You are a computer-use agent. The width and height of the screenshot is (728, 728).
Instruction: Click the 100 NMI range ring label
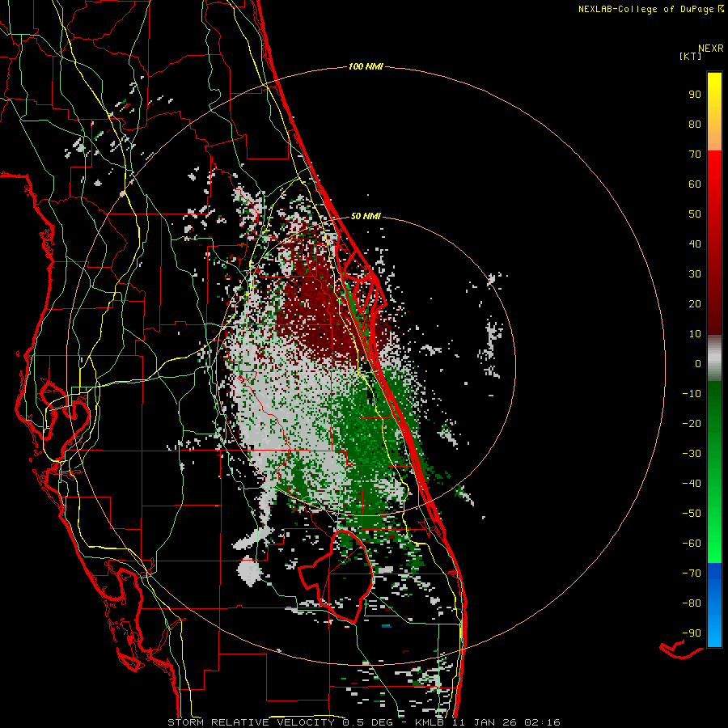point(366,67)
